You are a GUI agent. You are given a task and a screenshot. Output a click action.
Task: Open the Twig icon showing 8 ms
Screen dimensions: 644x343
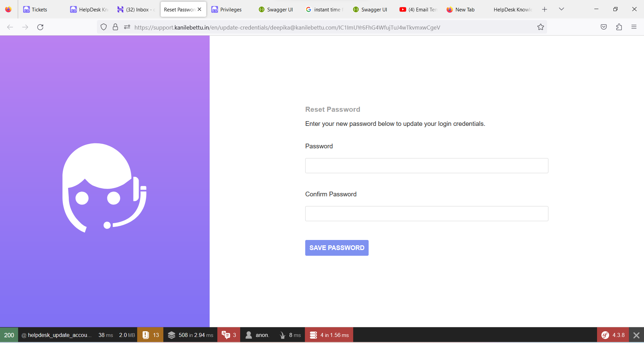click(290, 335)
